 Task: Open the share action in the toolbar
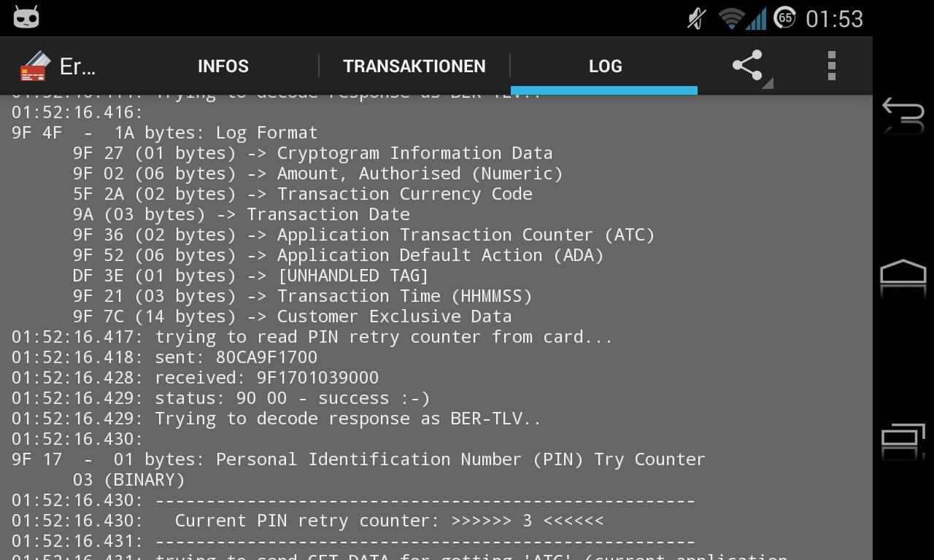point(749,66)
